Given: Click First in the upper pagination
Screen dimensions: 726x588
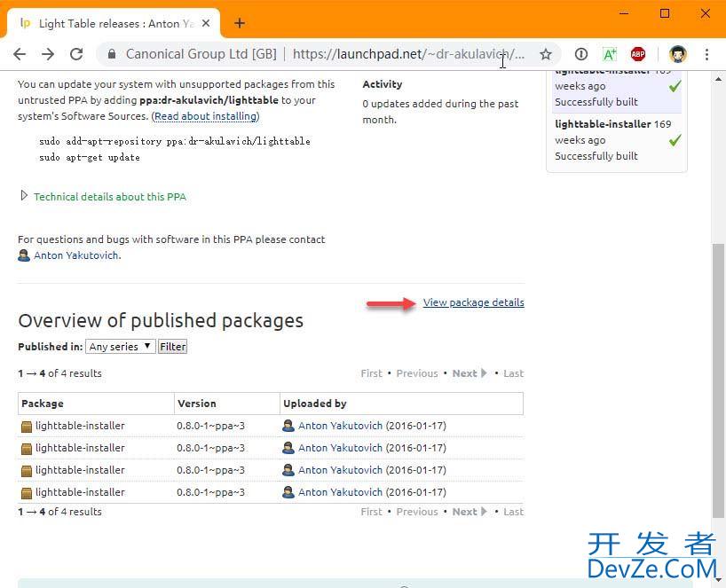Looking at the screenshot, I should (371, 373).
